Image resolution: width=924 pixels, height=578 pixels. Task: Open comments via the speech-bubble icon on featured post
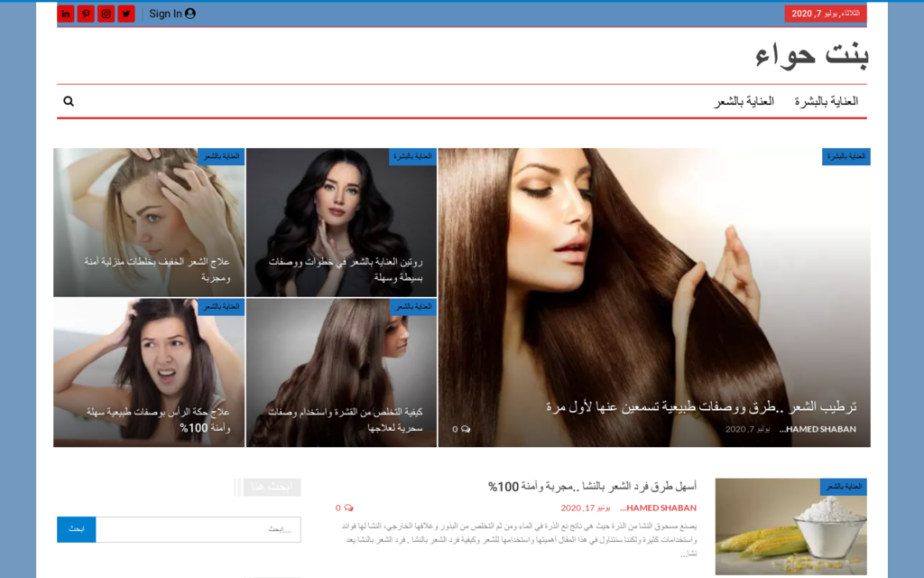[x=465, y=430]
